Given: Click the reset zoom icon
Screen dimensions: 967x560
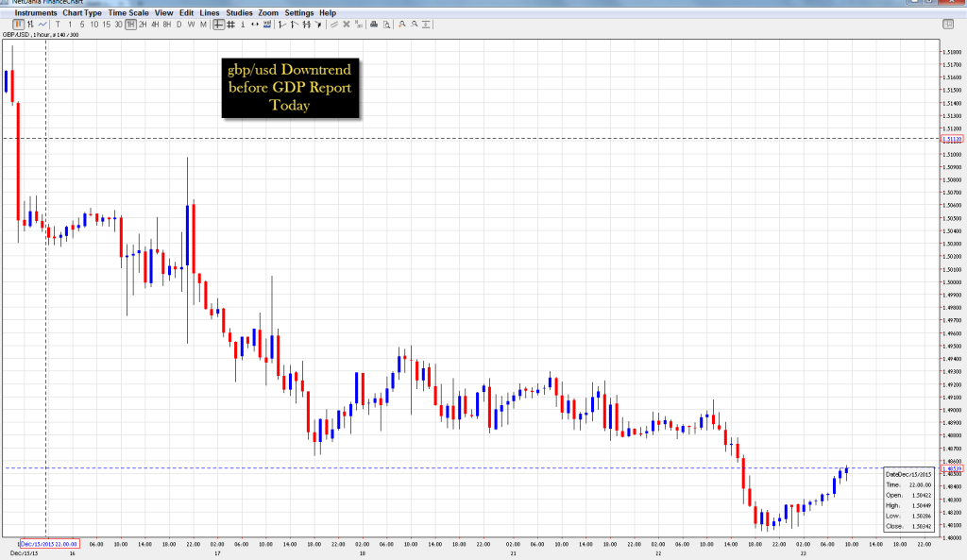Looking at the screenshot, I should click(426, 25).
